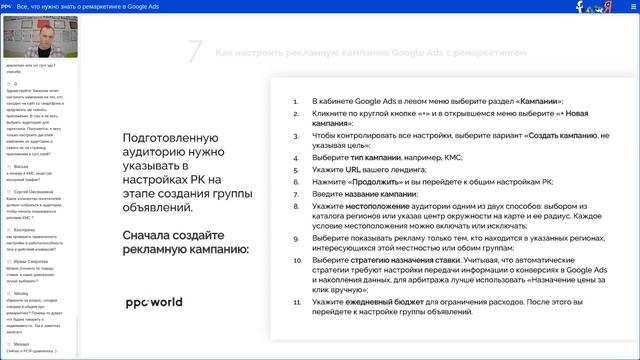
Task: Click step 5 'Укажите URL вашего лендинга'
Action: [369, 170]
